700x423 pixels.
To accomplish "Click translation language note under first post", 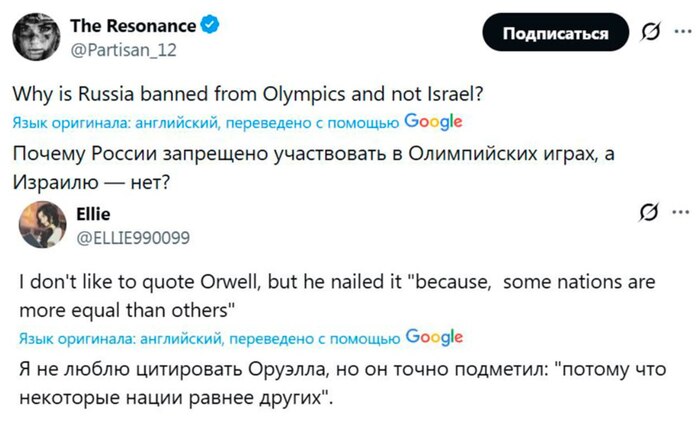I will 205,122.
